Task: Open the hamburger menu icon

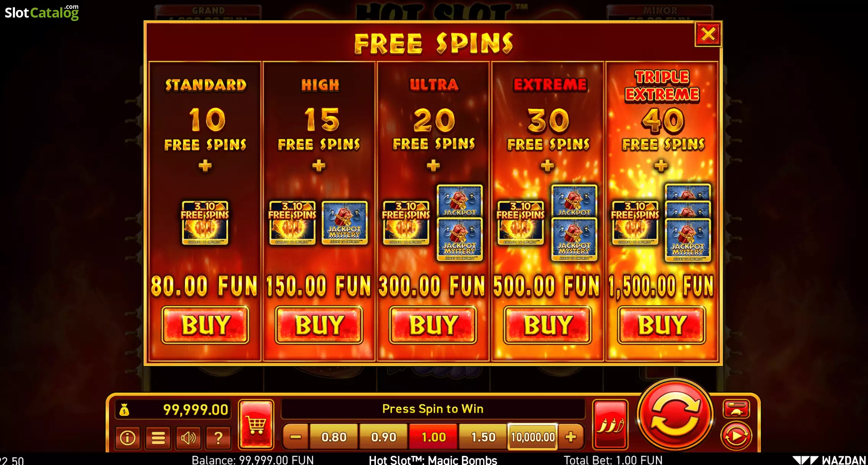Action: (158, 438)
